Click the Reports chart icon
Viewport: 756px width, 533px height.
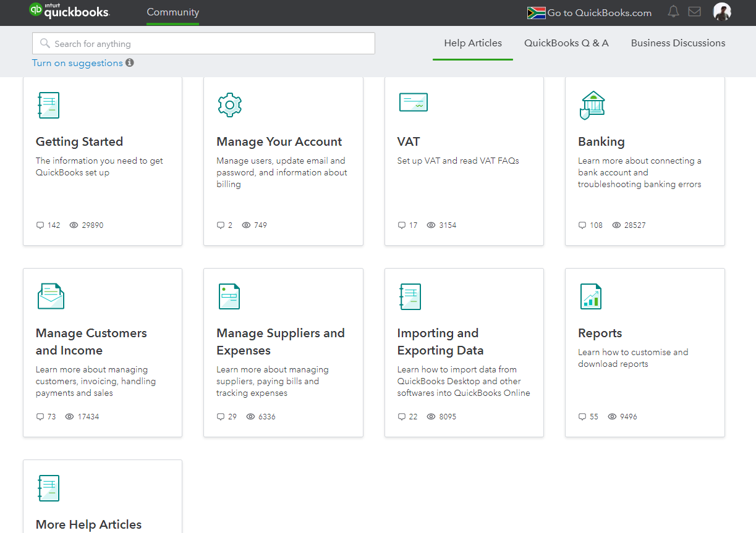590,296
